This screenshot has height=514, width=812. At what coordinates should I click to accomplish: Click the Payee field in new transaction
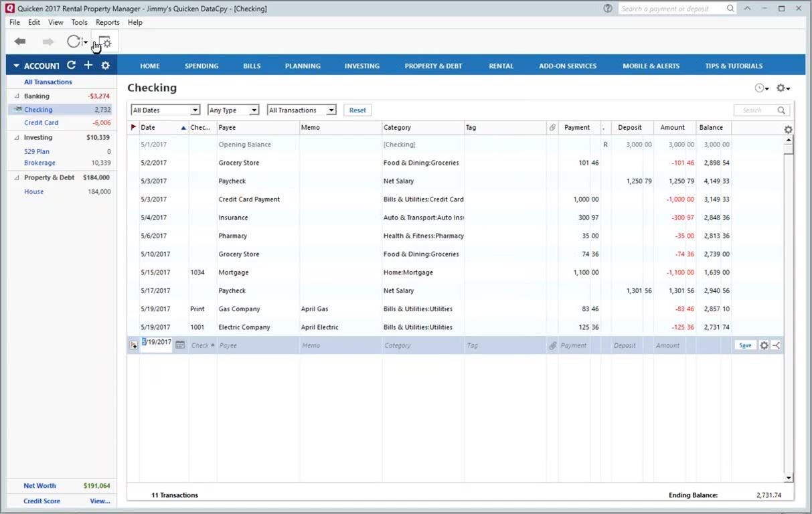(x=257, y=345)
